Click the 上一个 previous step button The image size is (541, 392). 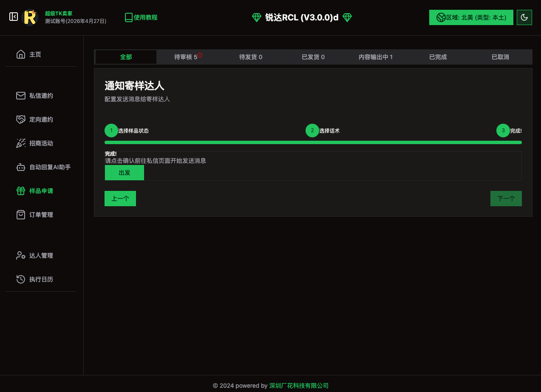(120, 199)
